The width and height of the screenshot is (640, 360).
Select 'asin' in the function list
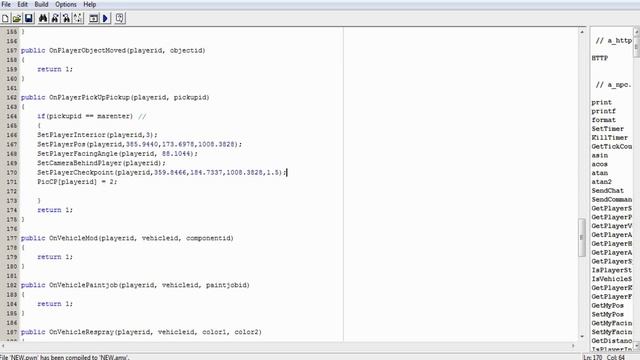(600, 156)
